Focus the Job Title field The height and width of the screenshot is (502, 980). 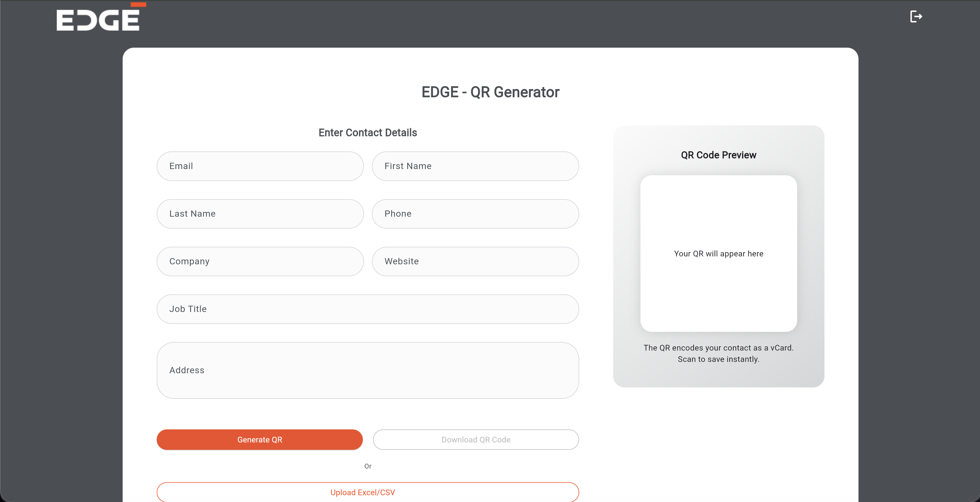[367, 309]
